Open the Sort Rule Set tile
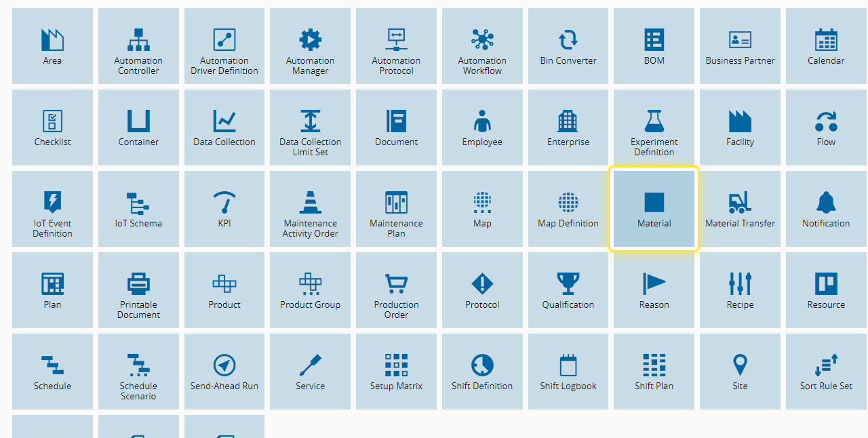Viewport: 868px width, 438px height. [x=826, y=372]
